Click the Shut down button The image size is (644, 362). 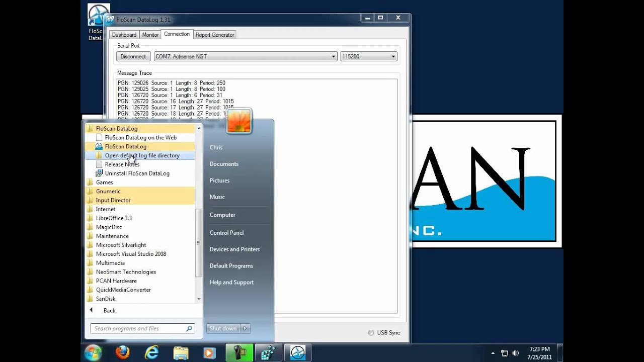pyautogui.click(x=223, y=329)
